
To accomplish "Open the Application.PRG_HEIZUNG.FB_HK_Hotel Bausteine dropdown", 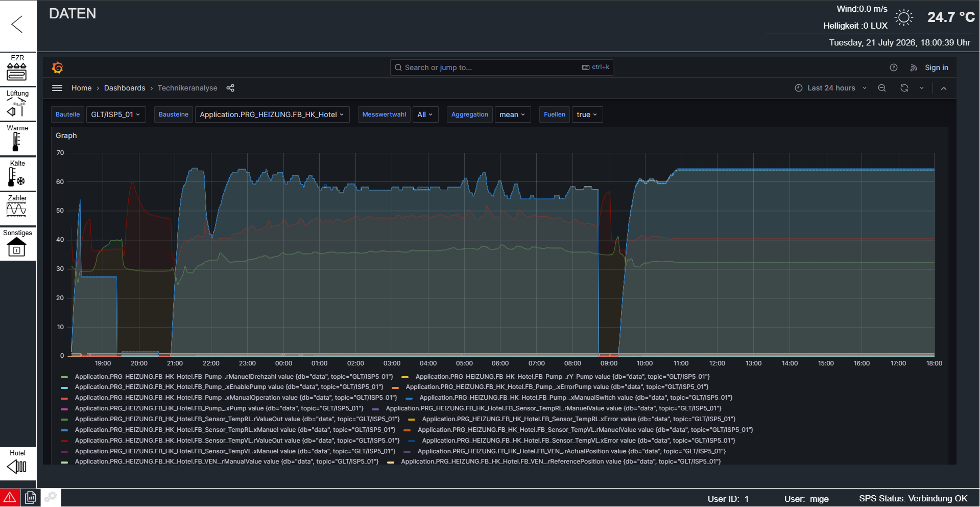I will 272,114.
